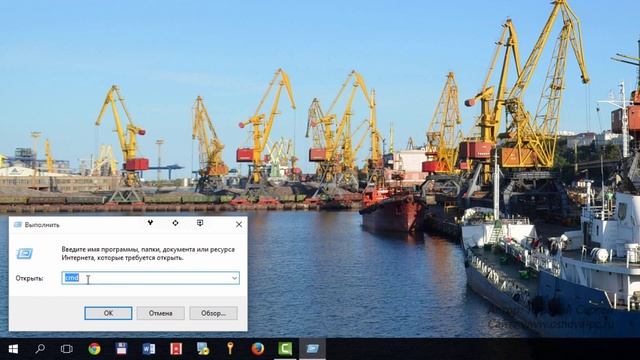The width and height of the screenshot is (640, 360).
Task: Confirm with the OK button
Action: [108, 313]
